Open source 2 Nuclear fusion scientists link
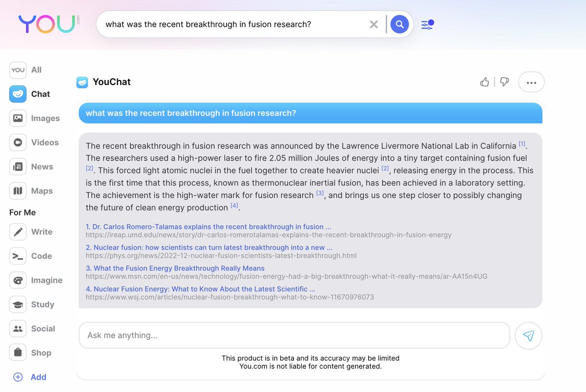This screenshot has width=586, height=392. pos(209,248)
